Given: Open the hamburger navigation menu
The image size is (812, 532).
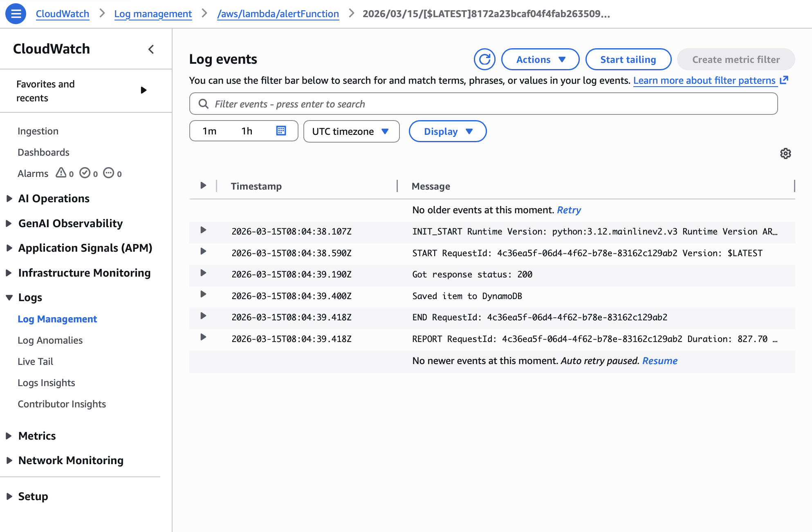Looking at the screenshot, I should click(16, 13).
